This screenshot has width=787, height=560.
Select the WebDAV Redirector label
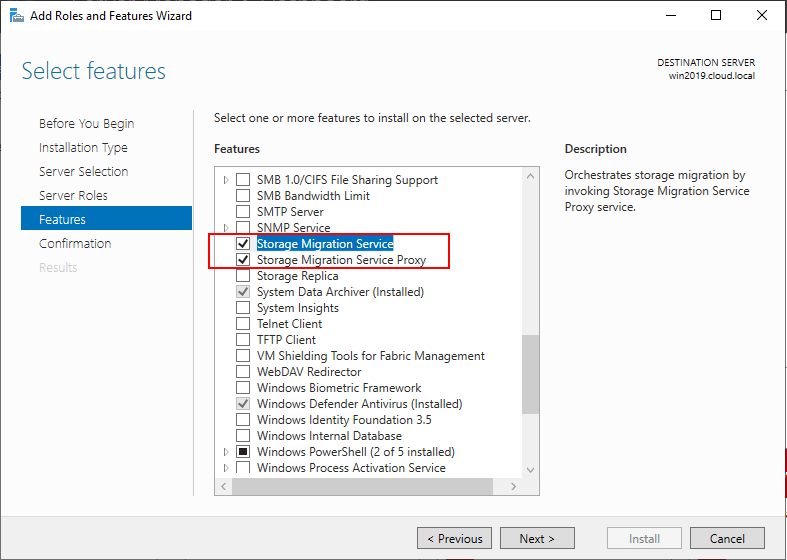click(309, 372)
